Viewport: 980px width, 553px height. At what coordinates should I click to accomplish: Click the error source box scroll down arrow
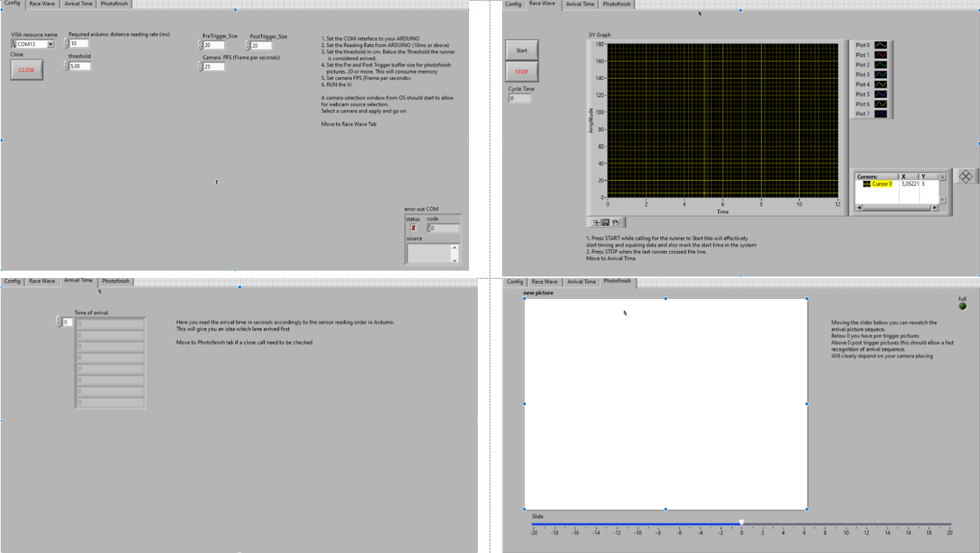(454, 260)
